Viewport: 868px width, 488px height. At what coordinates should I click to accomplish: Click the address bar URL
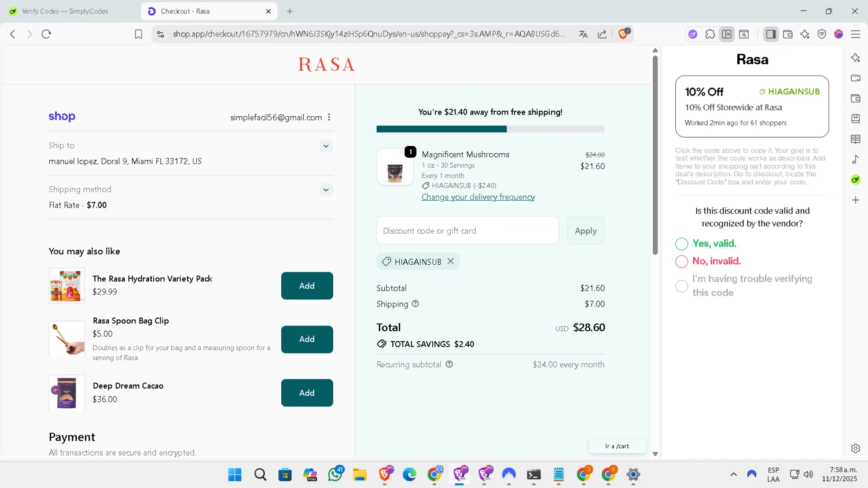click(369, 34)
